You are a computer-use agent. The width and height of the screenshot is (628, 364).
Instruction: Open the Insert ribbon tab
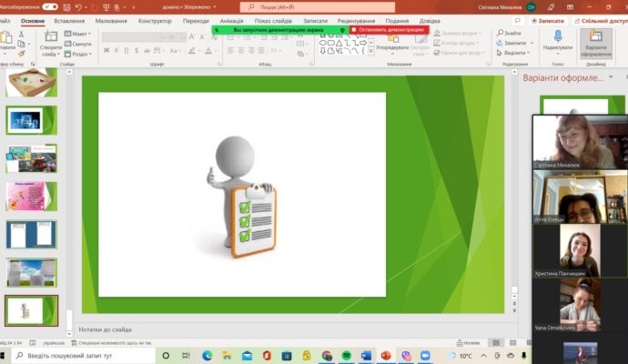pos(69,21)
